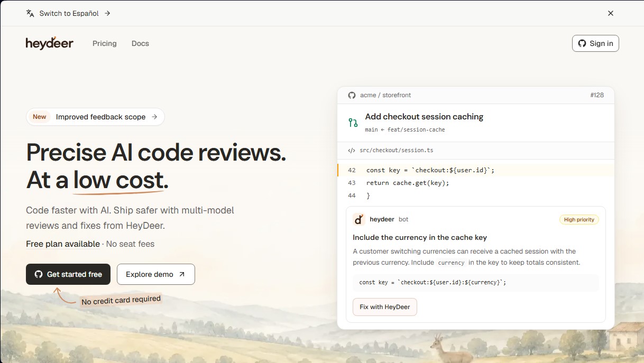Image resolution: width=644 pixels, height=363 pixels.
Task: Click the Free plan available text
Action: click(x=63, y=244)
